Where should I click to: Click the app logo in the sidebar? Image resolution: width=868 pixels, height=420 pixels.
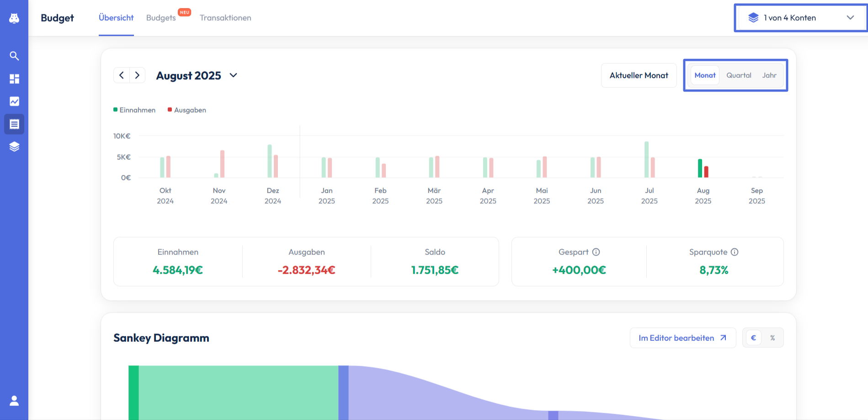pos(14,18)
